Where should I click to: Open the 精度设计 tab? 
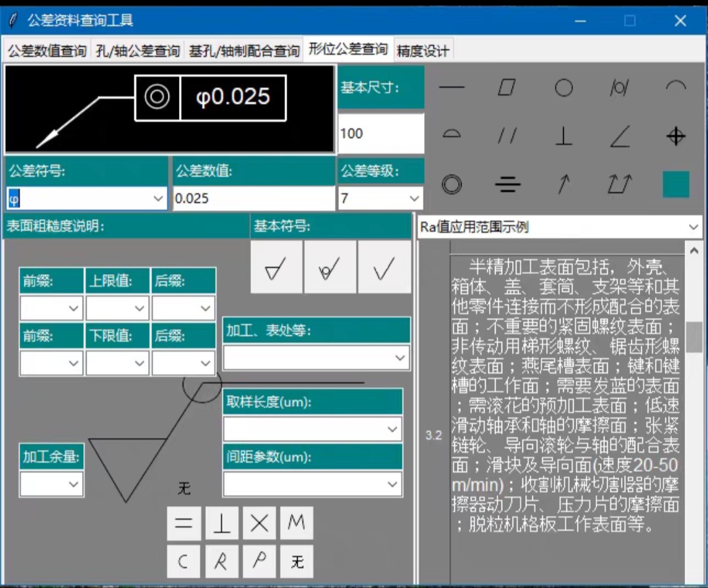pos(423,50)
